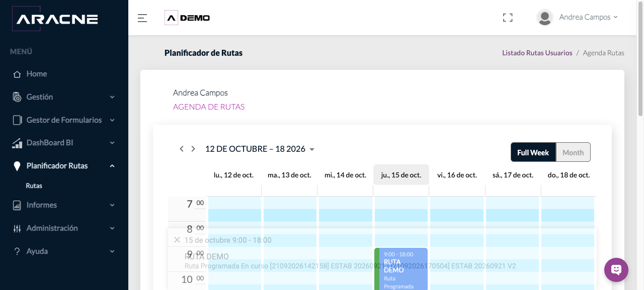
Task: Click the Planificador Rutas pin icon
Action: pyautogui.click(x=17, y=166)
